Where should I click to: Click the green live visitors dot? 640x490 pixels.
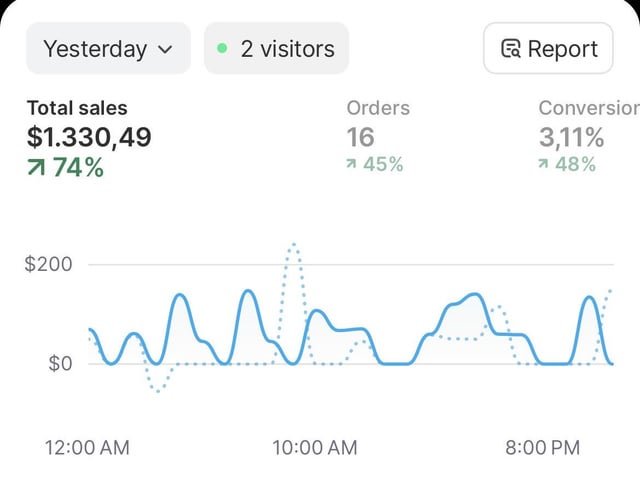[x=222, y=48]
